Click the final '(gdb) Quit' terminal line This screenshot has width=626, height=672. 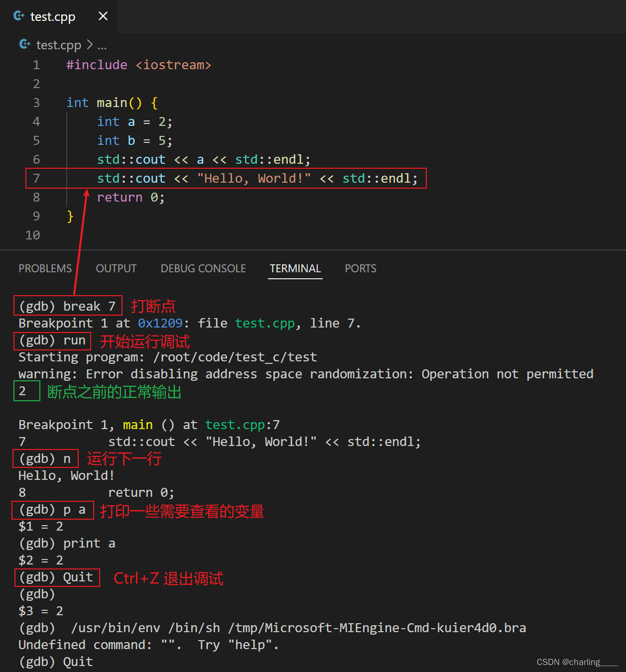click(56, 662)
